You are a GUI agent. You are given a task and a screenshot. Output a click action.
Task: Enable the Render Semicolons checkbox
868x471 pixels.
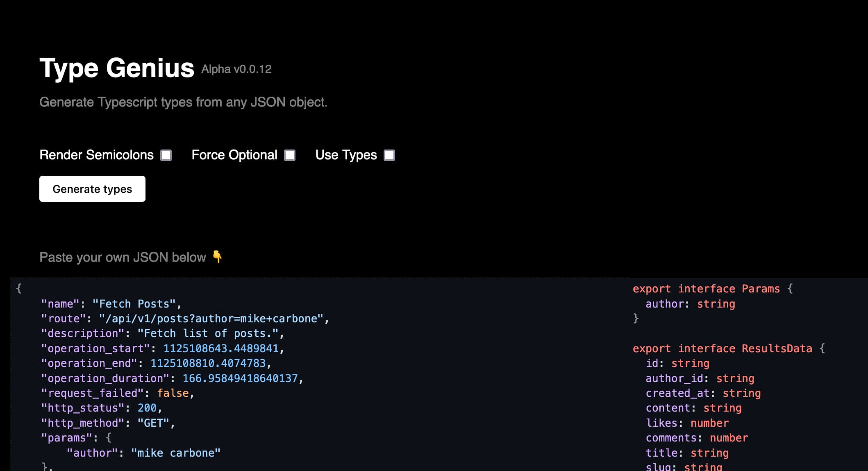pos(166,155)
